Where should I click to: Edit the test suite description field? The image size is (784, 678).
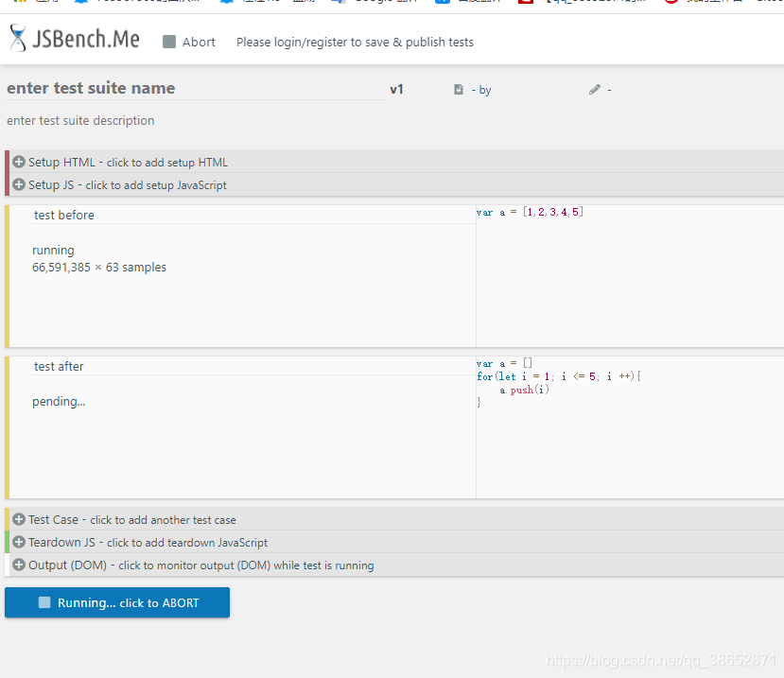point(80,120)
